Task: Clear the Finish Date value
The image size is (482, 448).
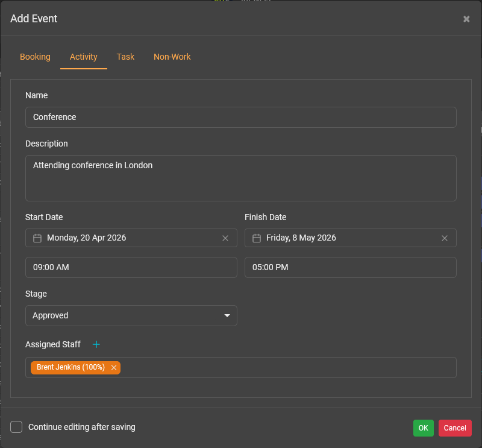Action: pos(445,238)
